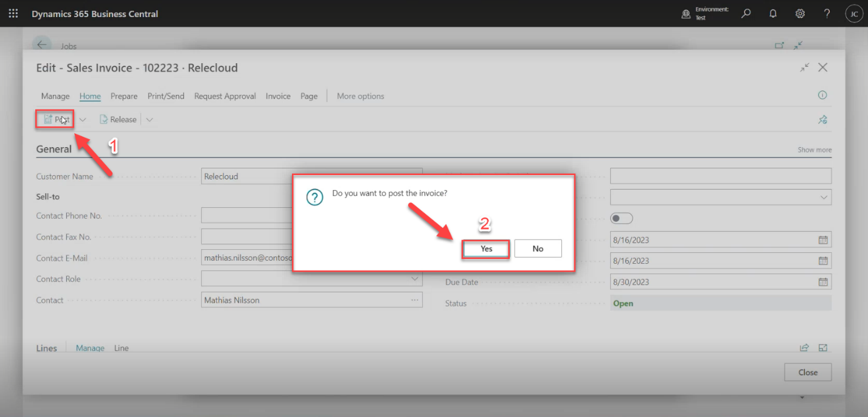Open the help question mark icon

click(x=827, y=13)
